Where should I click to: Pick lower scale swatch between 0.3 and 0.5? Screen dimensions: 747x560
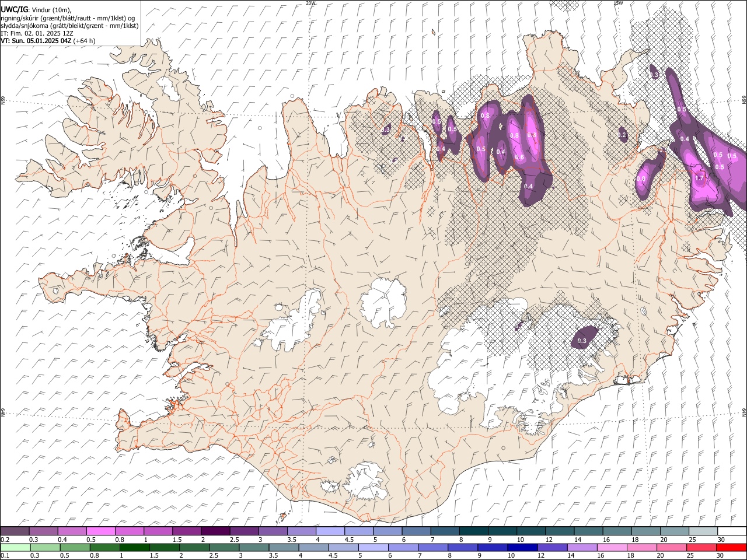[45, 547]
